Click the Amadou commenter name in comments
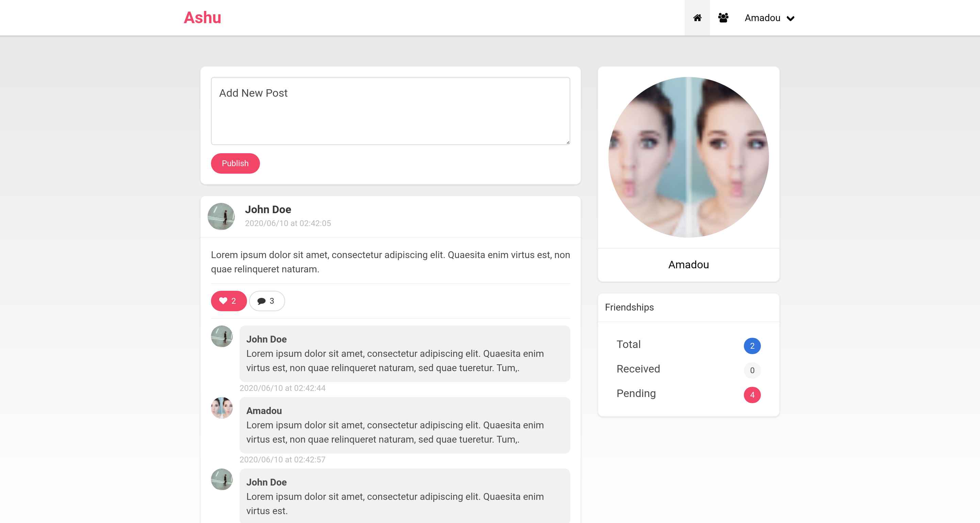The width and height of the screenshot is (980, 523). click(264, 411)
